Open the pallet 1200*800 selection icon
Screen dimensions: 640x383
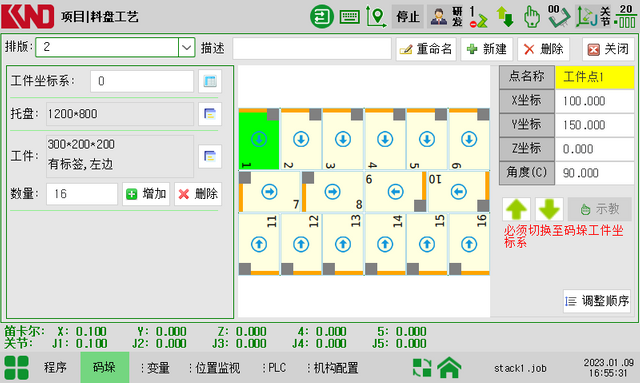210,114
